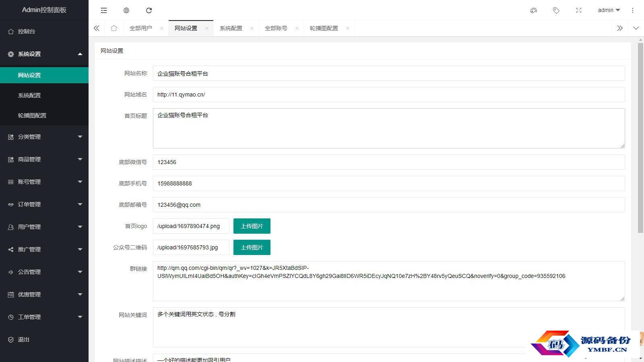Expand the 用户管理 sidebar group
Image resolution: width=644 pixels, height=362 pixels.
click(44, 227)
